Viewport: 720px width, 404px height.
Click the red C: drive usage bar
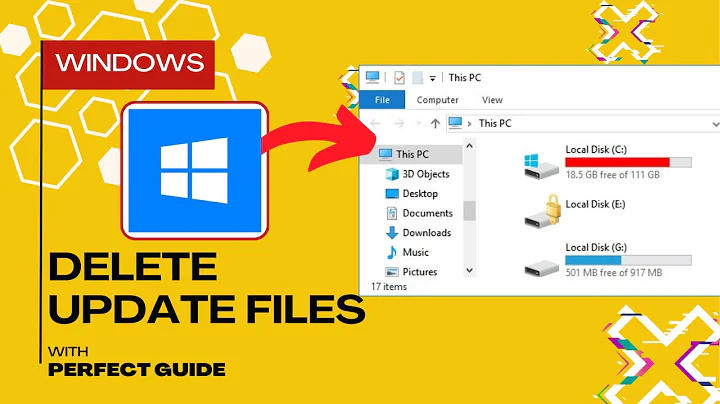point(628,162)
